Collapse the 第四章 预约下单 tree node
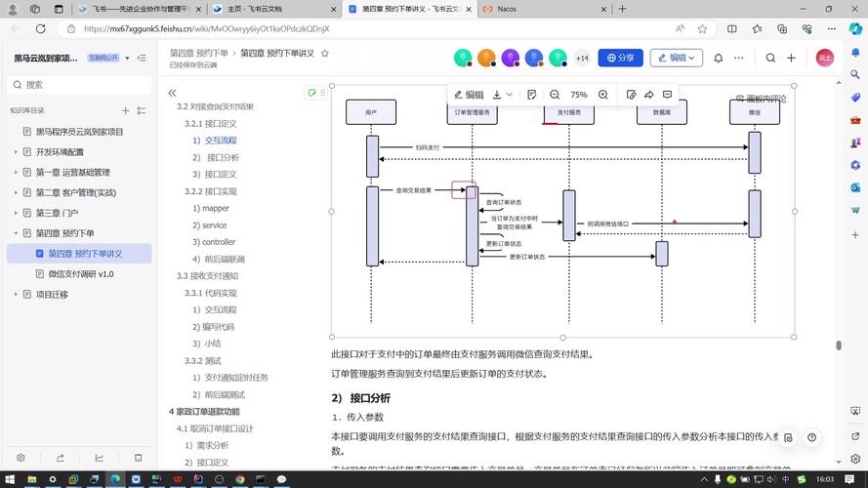868x488 pixels. (x=16, y=233)
